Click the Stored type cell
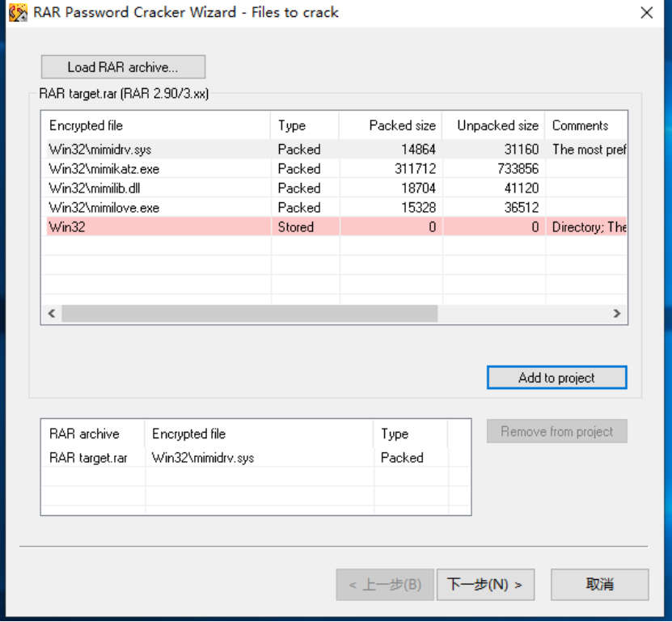672x622 pixels. click(x=296, y=226)
